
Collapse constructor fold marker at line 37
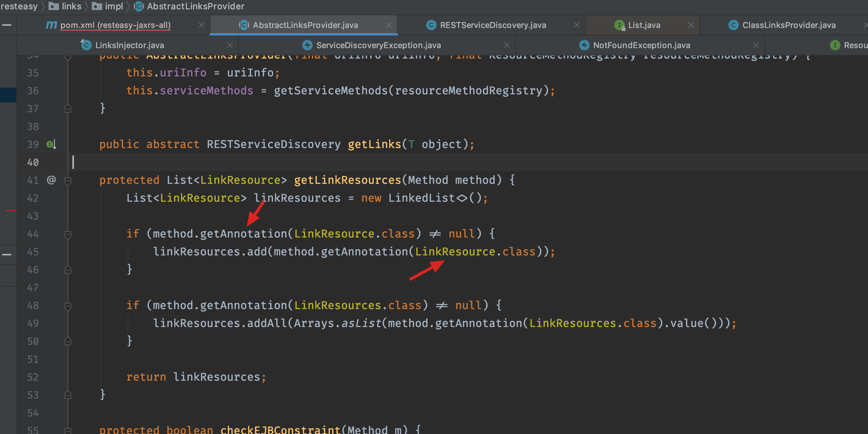coord(68,108)
